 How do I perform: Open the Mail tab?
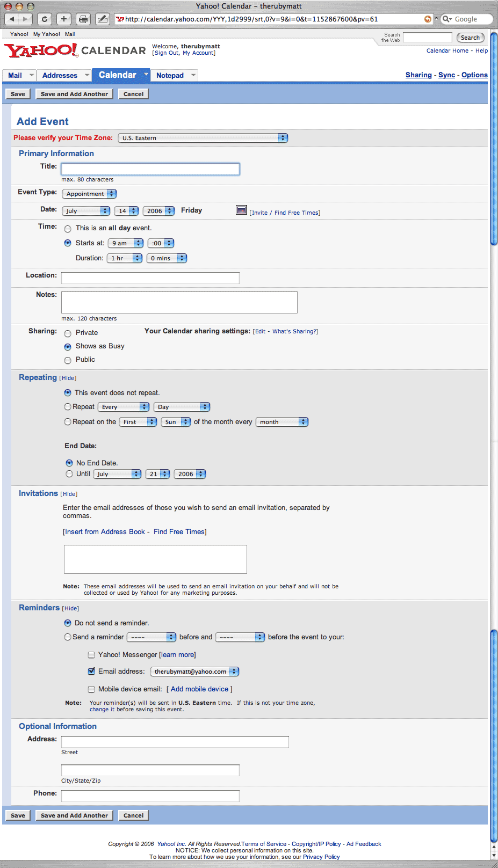[15, 76]
